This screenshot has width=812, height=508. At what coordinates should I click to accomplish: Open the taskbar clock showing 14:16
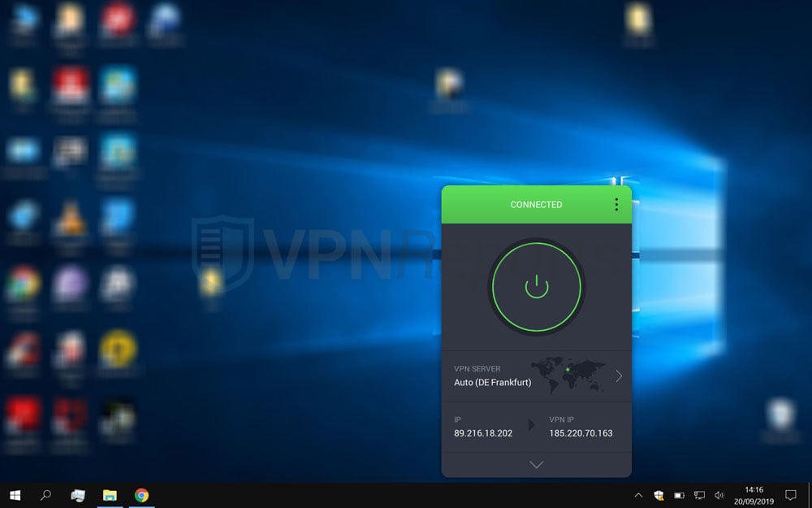(754, 495)
